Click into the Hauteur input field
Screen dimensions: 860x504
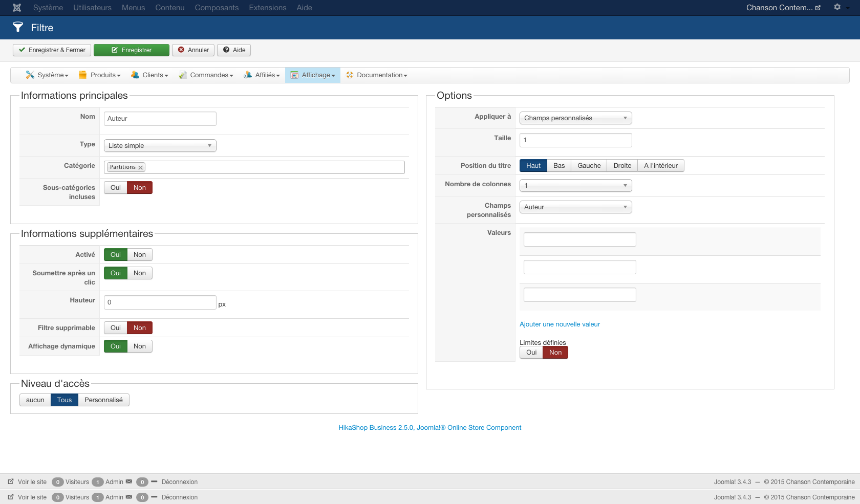coord(160,302)
